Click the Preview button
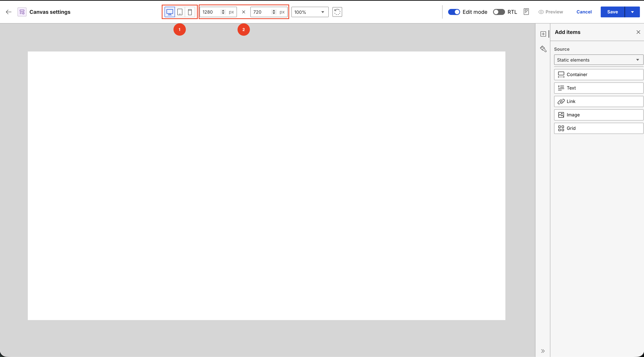The width and height of the screenshot is (644, 357). point(551,12)
